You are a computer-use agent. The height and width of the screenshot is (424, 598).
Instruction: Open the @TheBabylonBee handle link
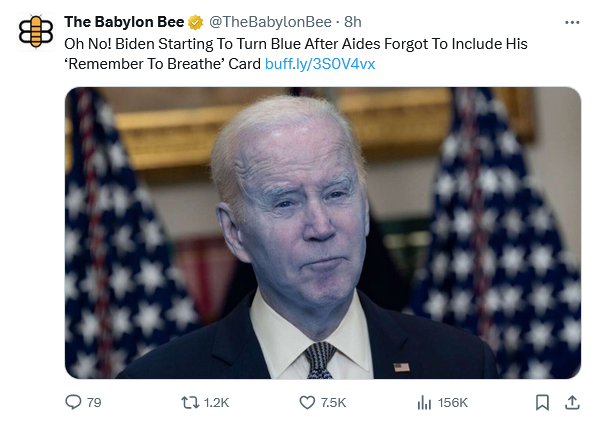pyautogui.click(x=270, y=22)
